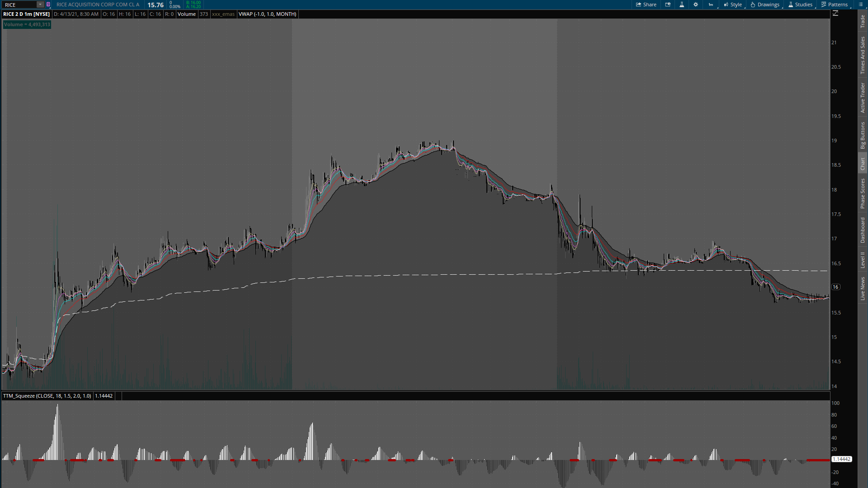Open chart settings gear icon

[x=696, y=5]
